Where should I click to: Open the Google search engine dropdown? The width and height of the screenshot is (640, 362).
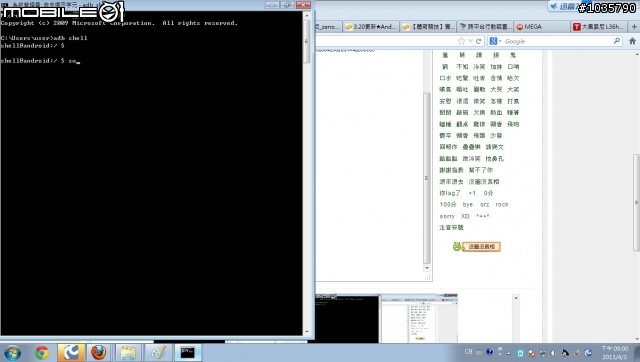(495, 41)
